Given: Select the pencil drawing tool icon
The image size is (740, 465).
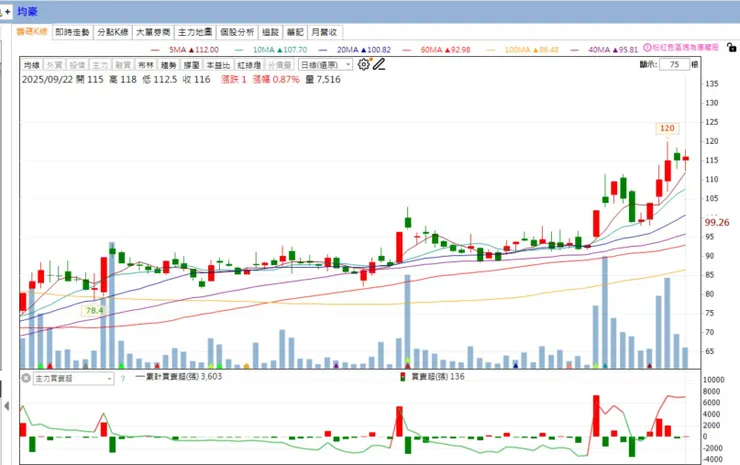Looking at the screenshot, I should pos(379,64).
